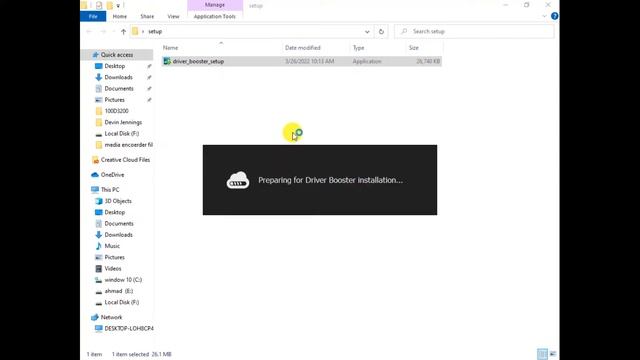Screen dimensions: 640x360
Task: Open Pictures under This PC
Action: point(115,257)
